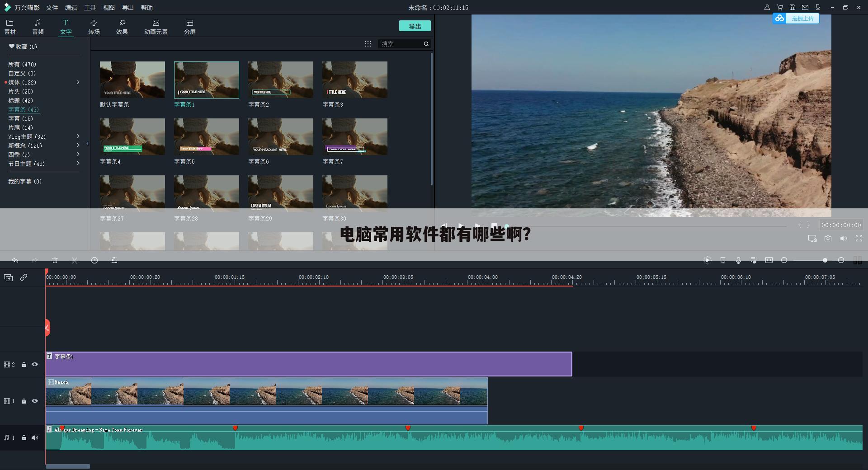Expand the 媒体 (122) category arrow
The height and width of the screenshot is (470, 868).
click(x=78, y=82)
